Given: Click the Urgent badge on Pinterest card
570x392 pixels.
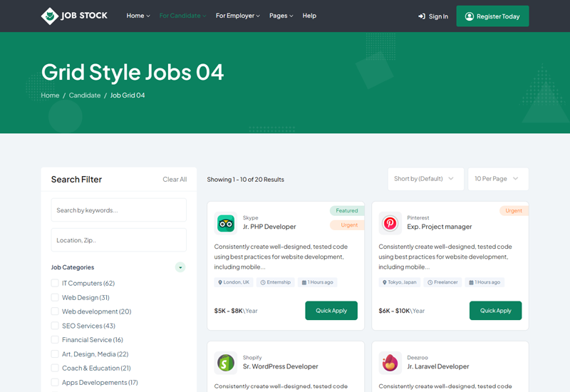Looking at the screenshot, I should [x=514, y=210].
